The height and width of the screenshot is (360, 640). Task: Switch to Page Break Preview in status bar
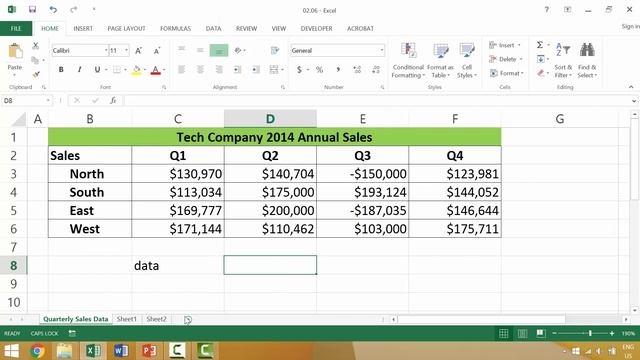click(541, 333)
